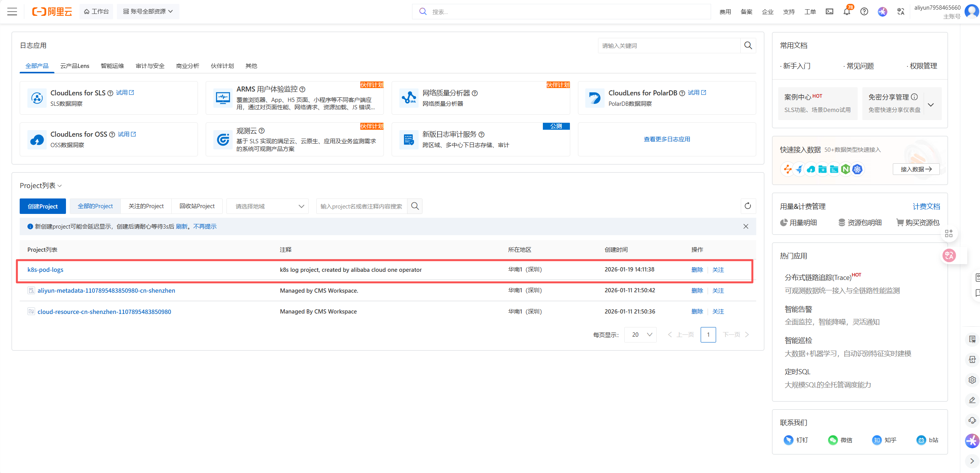Click the language switch icon in header
The height and width of the screenshot is (473, 980).
click(901, 12)
